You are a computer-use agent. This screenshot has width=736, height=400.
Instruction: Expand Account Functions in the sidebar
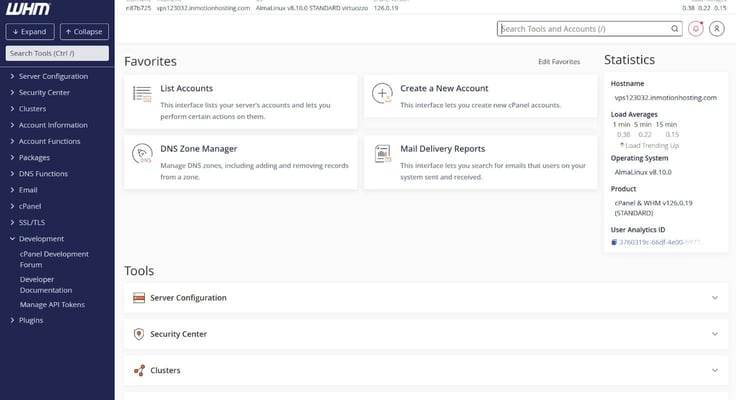[12, 141]
